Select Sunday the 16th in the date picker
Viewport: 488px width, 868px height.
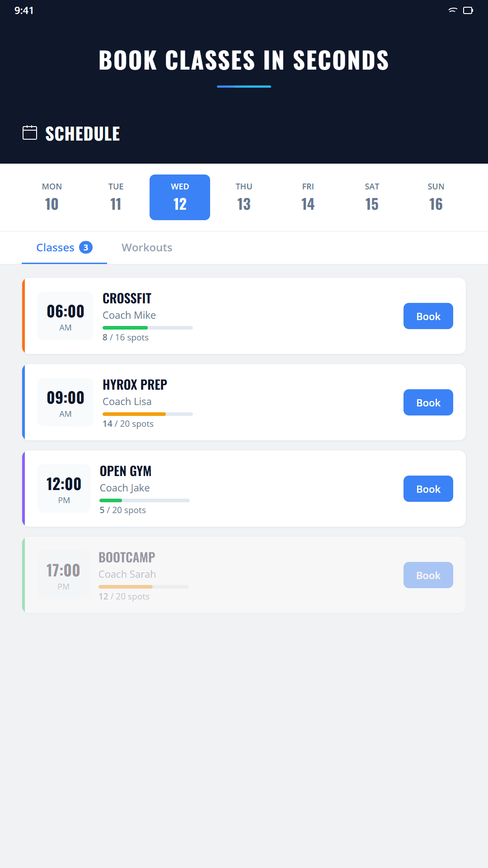click(436, 197)
